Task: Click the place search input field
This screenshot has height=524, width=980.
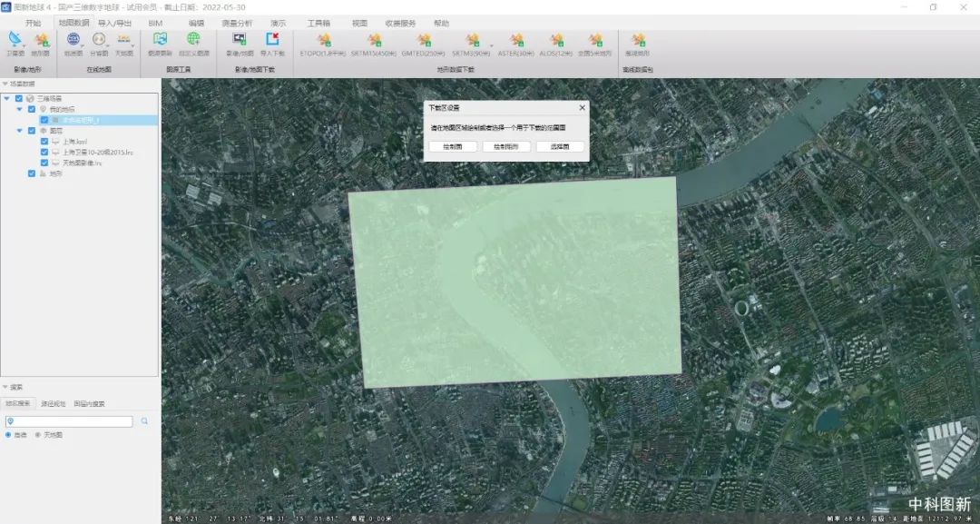Action: point(71,421)
